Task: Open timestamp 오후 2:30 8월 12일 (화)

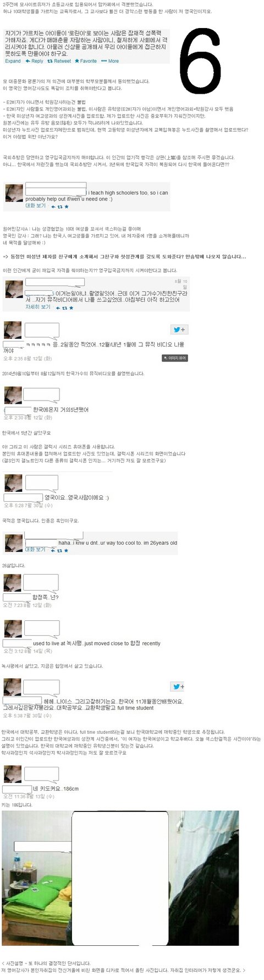Action: pyautogui.click(x=28, y=418)
